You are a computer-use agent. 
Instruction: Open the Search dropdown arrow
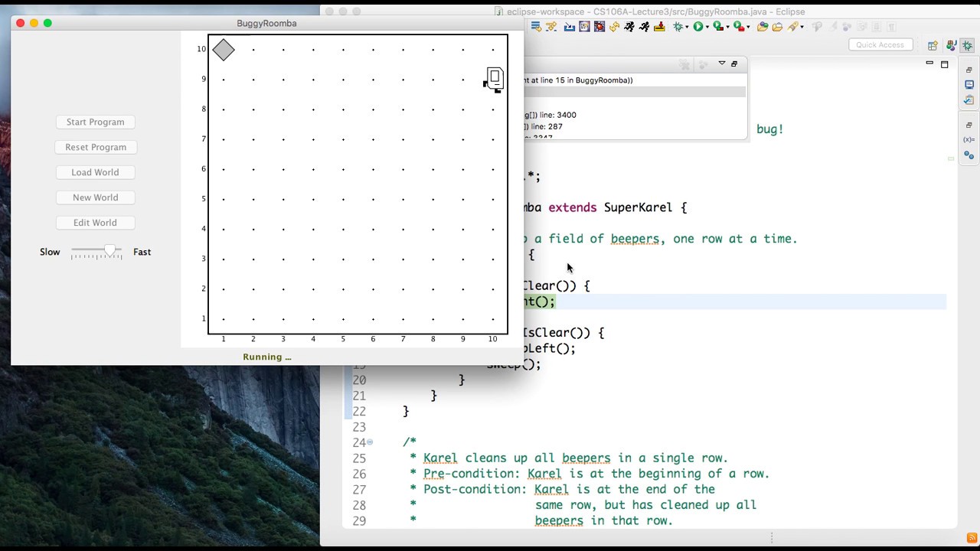[x=802, y=27]
